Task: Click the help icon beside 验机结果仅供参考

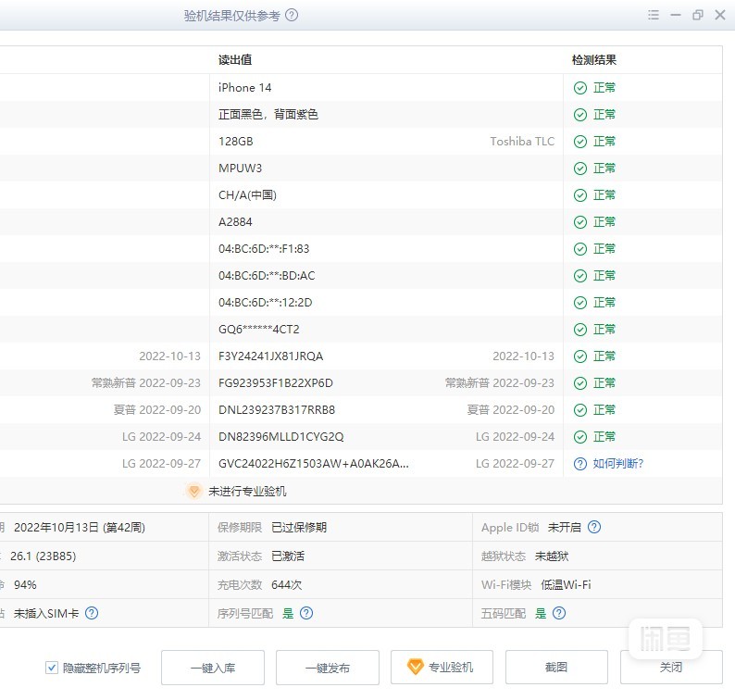Action: click(292, 16)
